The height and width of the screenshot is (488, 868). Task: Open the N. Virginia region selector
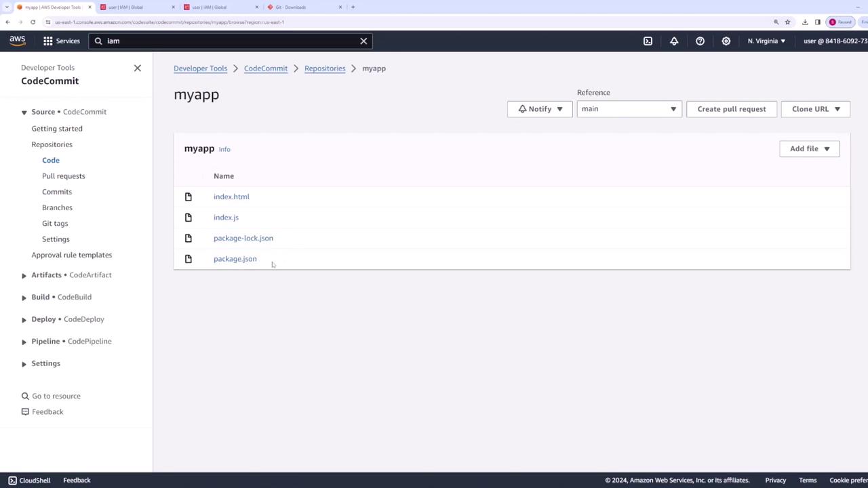click(x=766, y=41)
